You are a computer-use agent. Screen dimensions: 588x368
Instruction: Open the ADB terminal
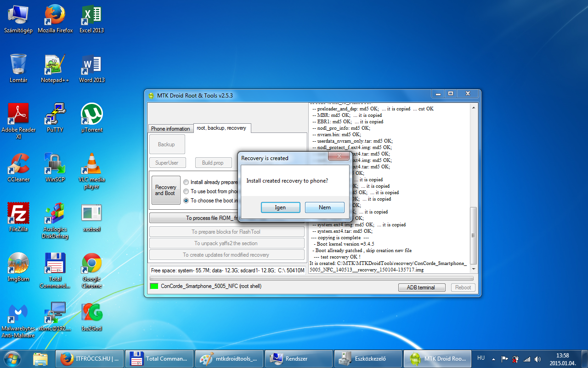[422, 287]
